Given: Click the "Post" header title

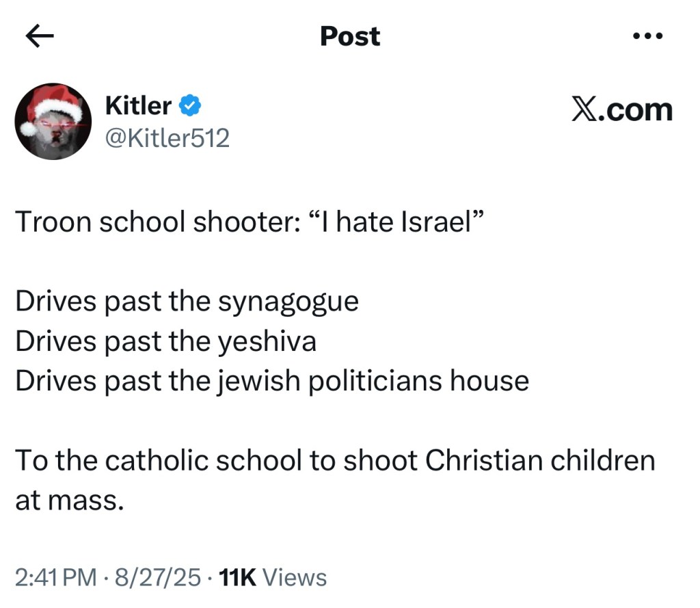Looking at the screenshot, I should pos(350,36).
